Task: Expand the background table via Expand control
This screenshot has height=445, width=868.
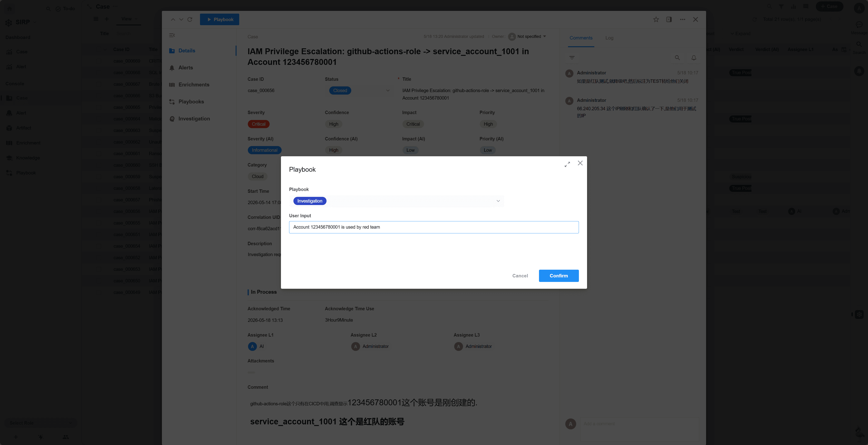Action: [740, 34]
